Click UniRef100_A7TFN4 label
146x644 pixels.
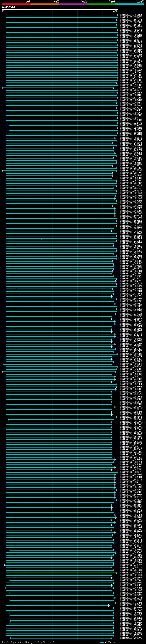click(x=131, y=563)
